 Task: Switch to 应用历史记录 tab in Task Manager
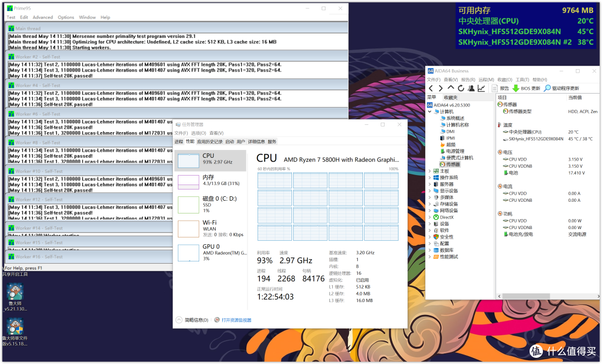point(210,142)
